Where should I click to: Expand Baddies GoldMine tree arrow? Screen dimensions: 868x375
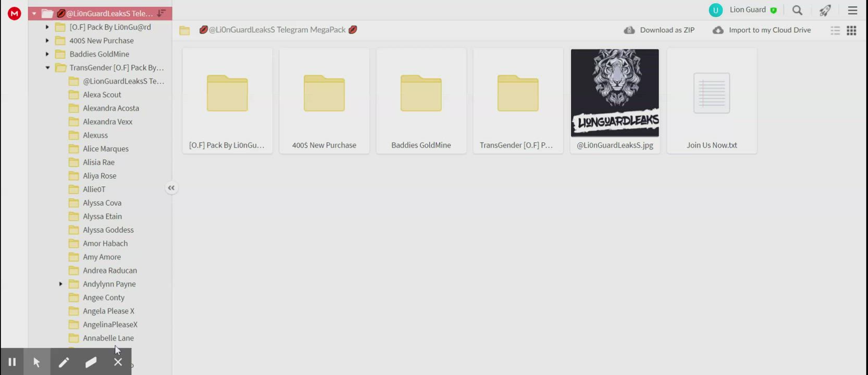pyautogui.click(x=47, y=54)
